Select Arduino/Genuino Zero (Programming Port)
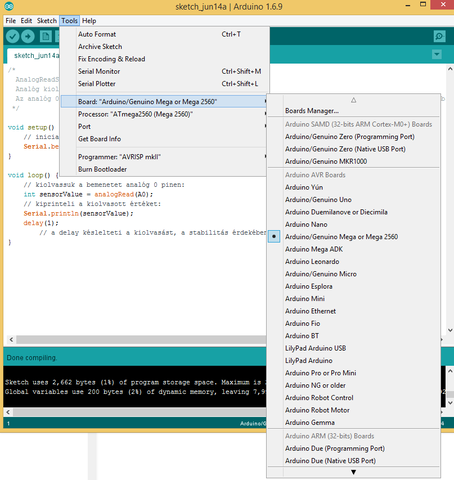Viewport: 454px width, 480px height. (354, 137)
